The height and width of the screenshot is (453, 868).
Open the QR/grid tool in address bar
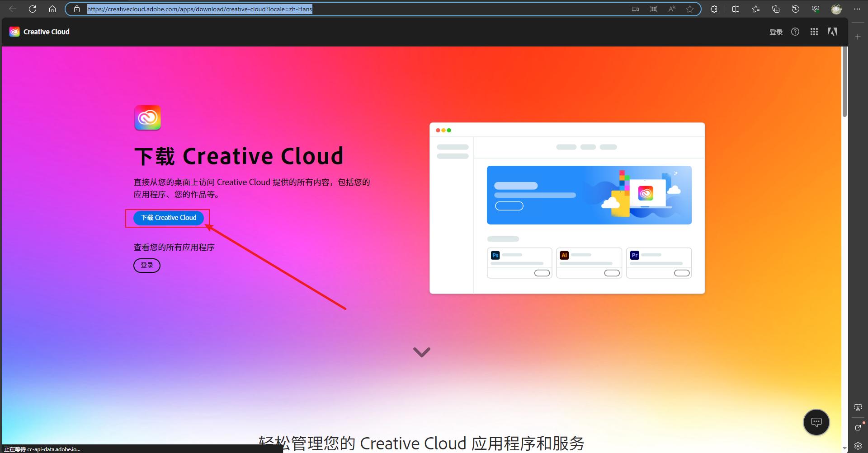coord(654,9)
